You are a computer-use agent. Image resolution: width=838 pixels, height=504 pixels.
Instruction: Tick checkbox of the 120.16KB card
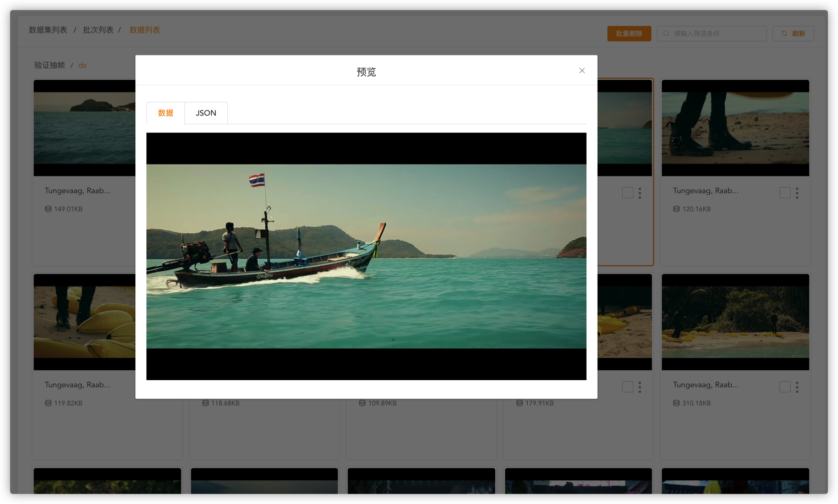[785, 193]
